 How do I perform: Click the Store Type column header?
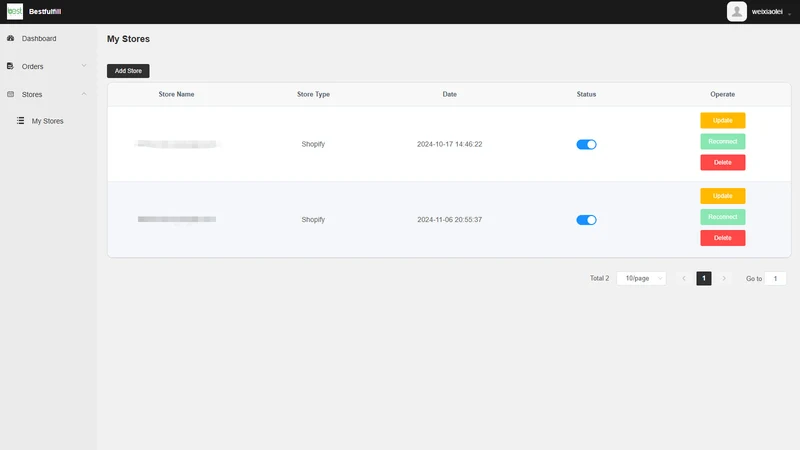(313, 94)
